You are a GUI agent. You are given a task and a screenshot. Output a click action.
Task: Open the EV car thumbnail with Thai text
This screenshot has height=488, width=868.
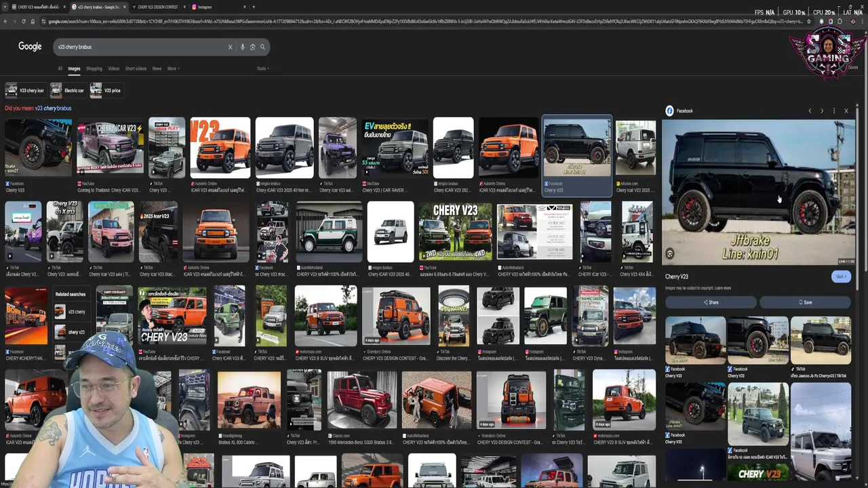[x=395, y=148]
